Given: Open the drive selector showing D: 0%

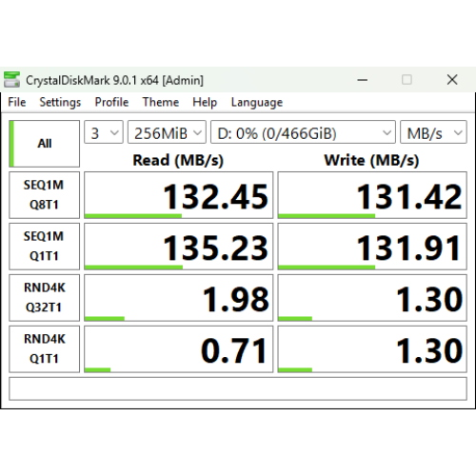Looking at the screenshot, I should tap(303, 132).
